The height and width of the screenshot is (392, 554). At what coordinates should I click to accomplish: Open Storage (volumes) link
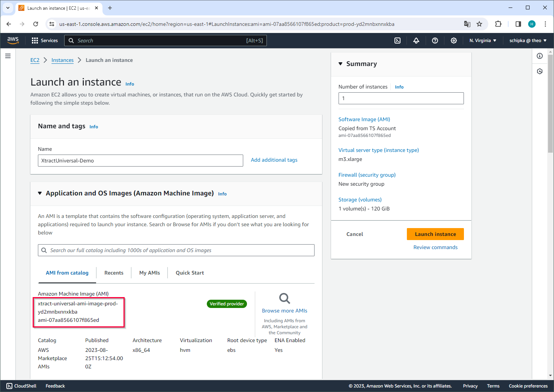coord(360,200)
